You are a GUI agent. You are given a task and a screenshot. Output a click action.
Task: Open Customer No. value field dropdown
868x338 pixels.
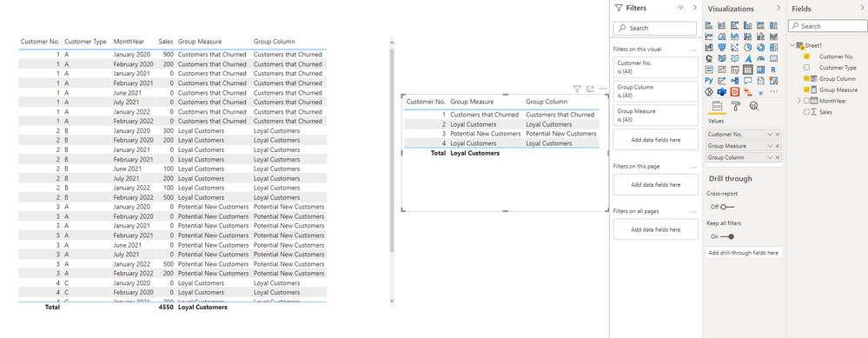pos(770,135)
